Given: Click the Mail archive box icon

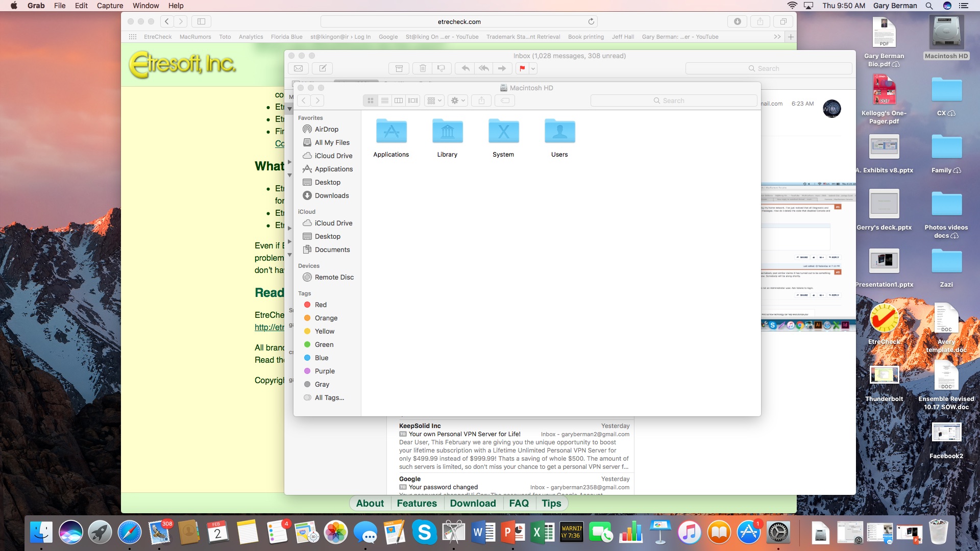Looking at the screenshot, I should click(x=399, y=68).
